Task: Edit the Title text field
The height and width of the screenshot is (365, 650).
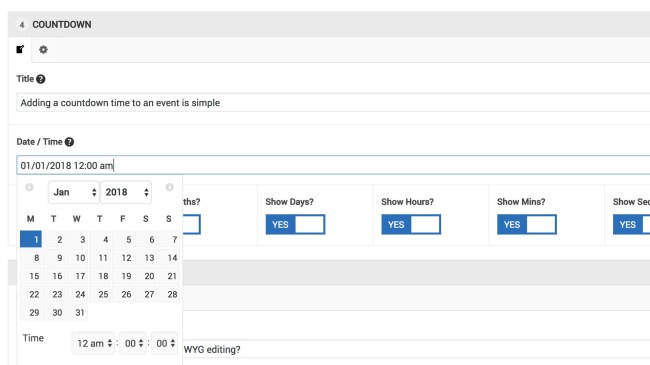Action: [x=333, y=102]
